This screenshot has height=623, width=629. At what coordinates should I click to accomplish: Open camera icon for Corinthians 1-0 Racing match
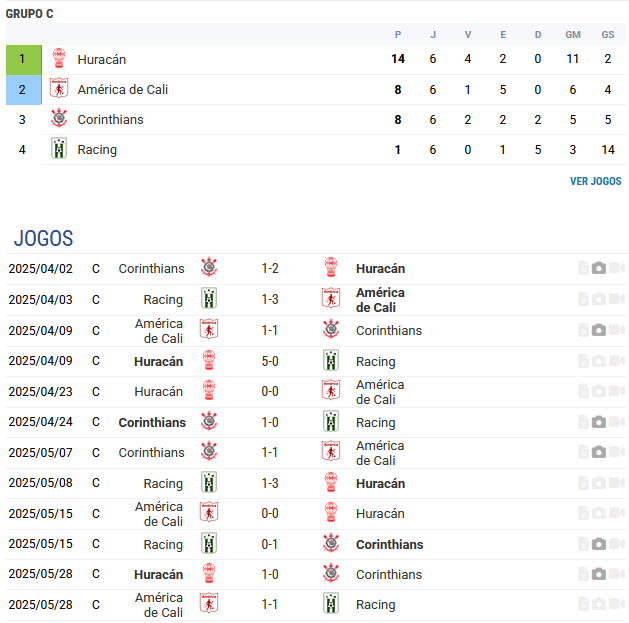pos(599,422)
